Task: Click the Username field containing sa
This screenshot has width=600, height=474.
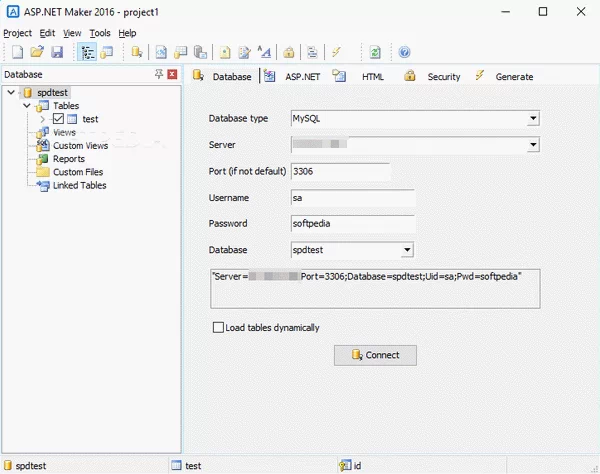Action: [352, 198]
